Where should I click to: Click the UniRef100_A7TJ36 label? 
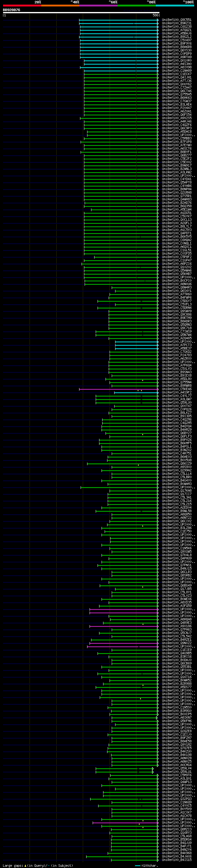[176, 81]
